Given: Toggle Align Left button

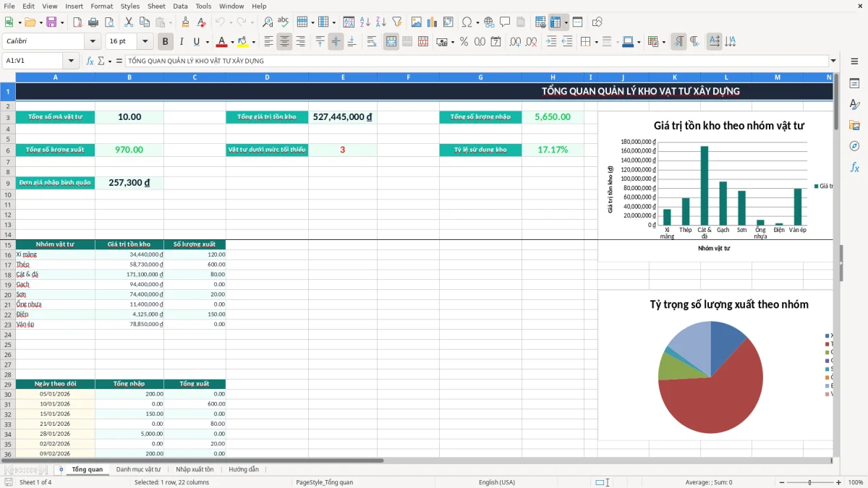Looking at the screenshot, I should click(x=269, y=42).
